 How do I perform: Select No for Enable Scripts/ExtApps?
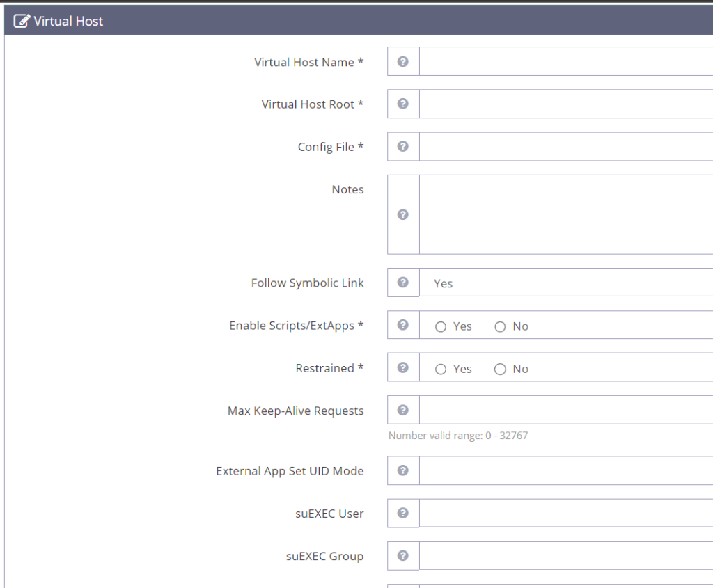pyautogui.click(x=500, y=327)
